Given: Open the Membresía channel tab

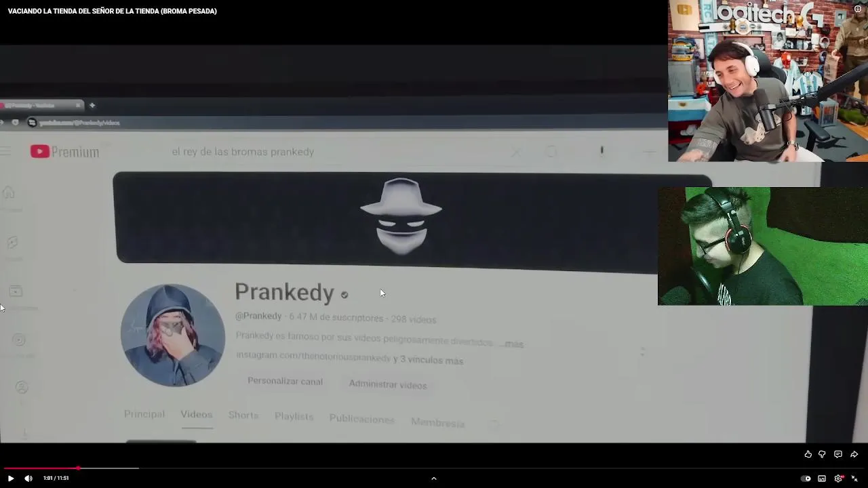Looking at the screenshot, I should click(437, 422).
